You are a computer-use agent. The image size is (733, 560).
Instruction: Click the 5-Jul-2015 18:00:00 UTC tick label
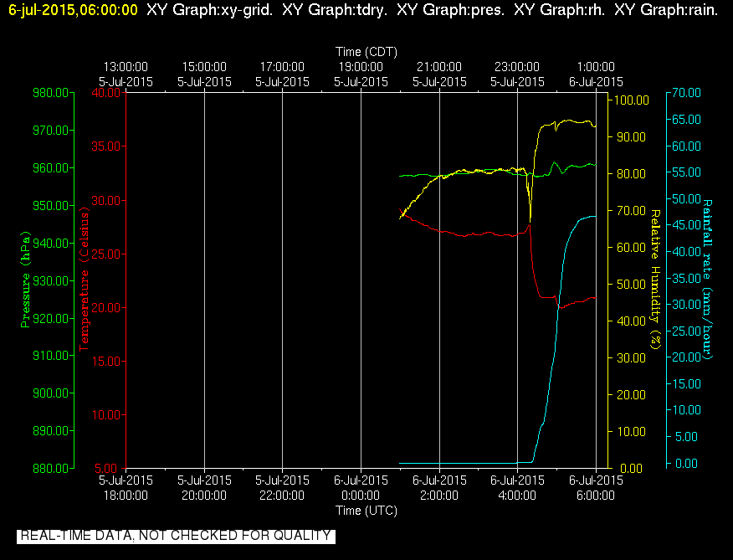click(x=126, y=488)
